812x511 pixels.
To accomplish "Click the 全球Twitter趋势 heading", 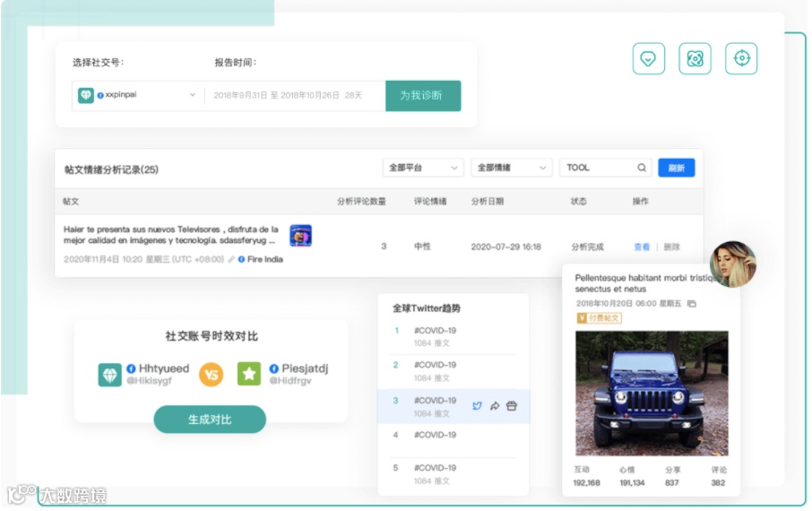I will pyautogui.click(x=427, y=308).
